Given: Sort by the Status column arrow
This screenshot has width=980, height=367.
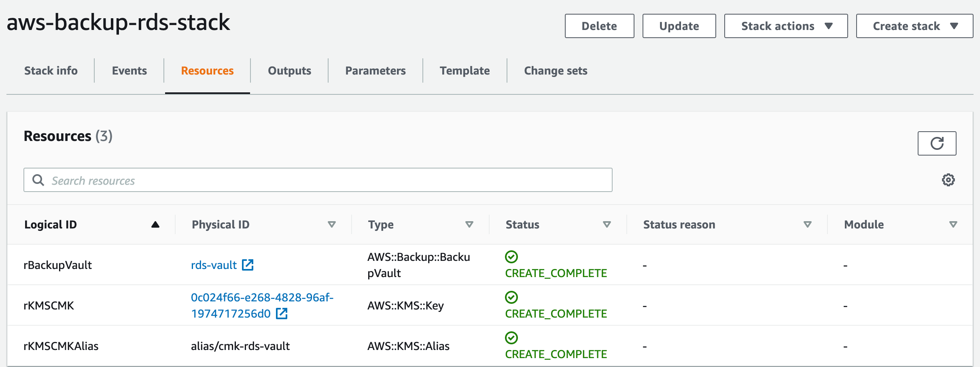Looking at the screenshot, I should tap(607, 225).
